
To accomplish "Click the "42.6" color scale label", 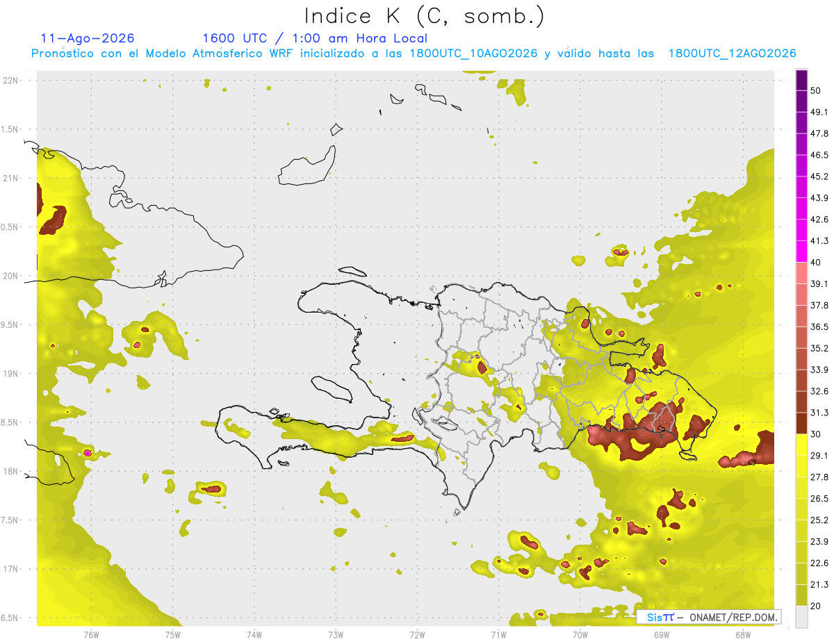I will tap(819, 220).
